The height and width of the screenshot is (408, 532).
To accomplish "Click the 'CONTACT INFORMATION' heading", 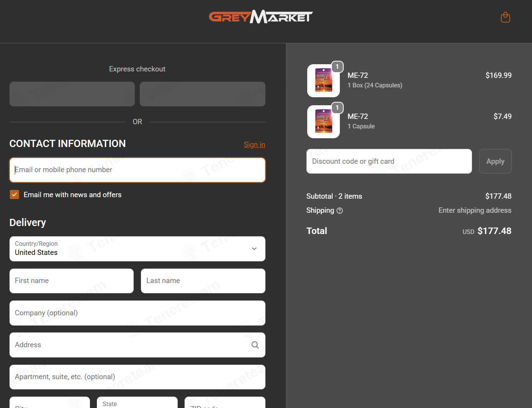I will pos(68,144).
